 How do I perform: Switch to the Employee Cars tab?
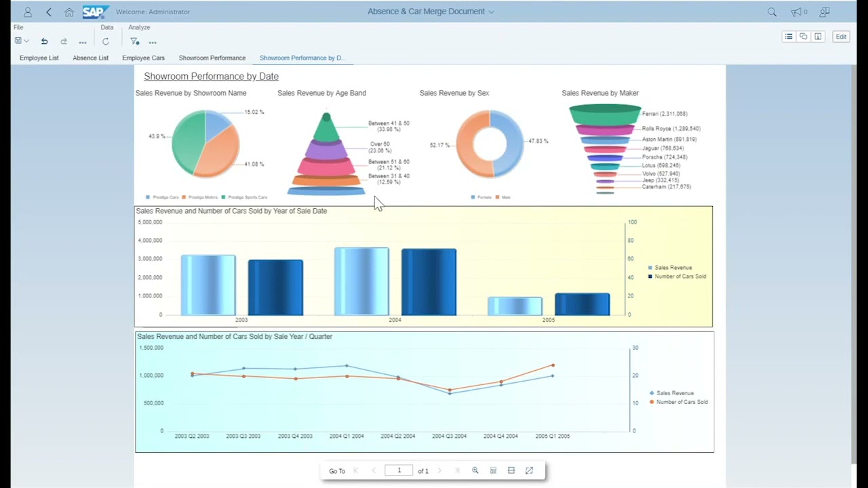[x=143, y=58]
